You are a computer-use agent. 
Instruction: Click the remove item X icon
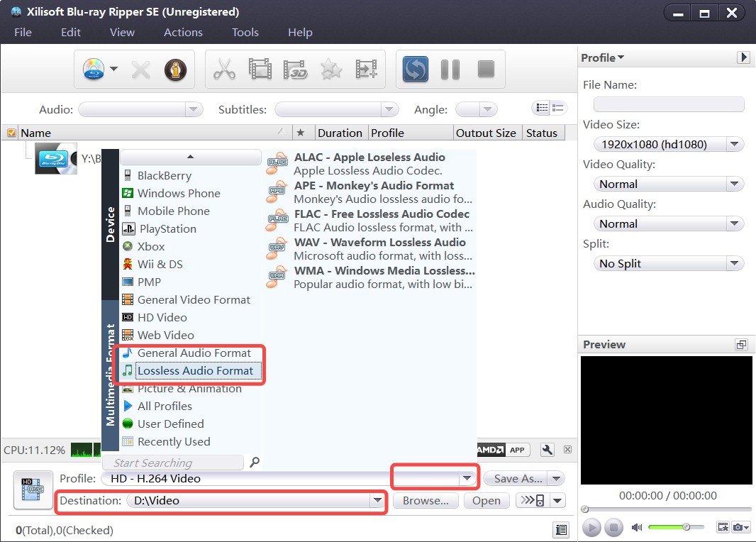click(141, 70)
